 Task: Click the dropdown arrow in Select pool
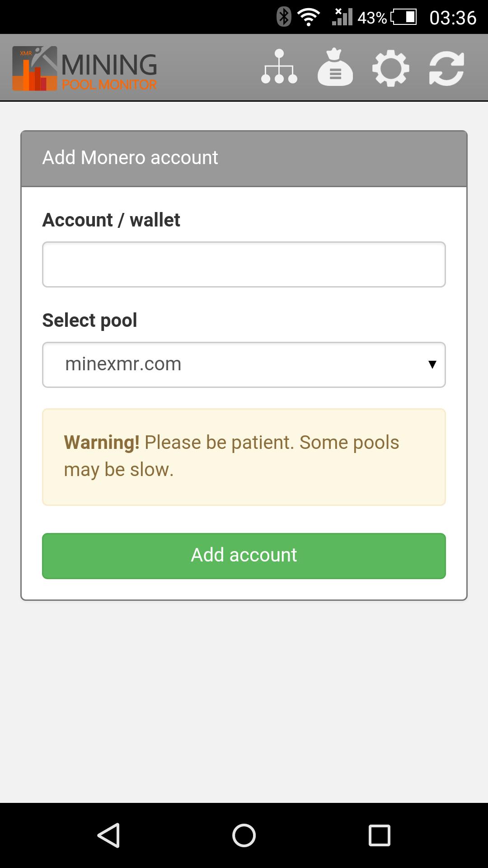(x=432, y=364)
